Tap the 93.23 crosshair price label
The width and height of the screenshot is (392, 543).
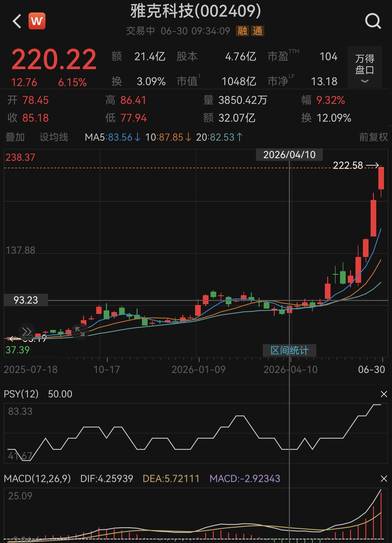point(26,300)
